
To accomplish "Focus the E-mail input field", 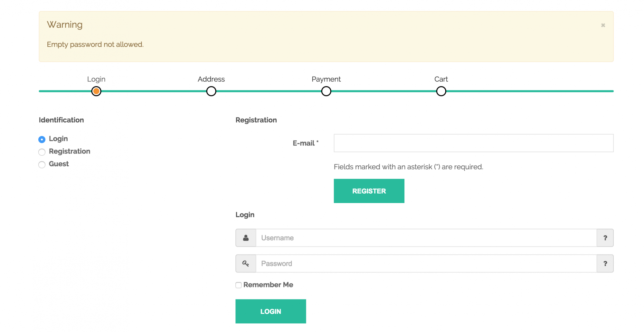I will (x=473, y=143).
